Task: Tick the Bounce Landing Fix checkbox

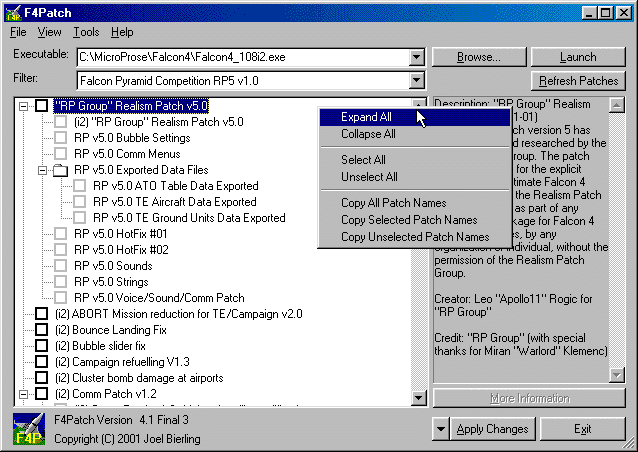Action: click(x=42, y=330)
